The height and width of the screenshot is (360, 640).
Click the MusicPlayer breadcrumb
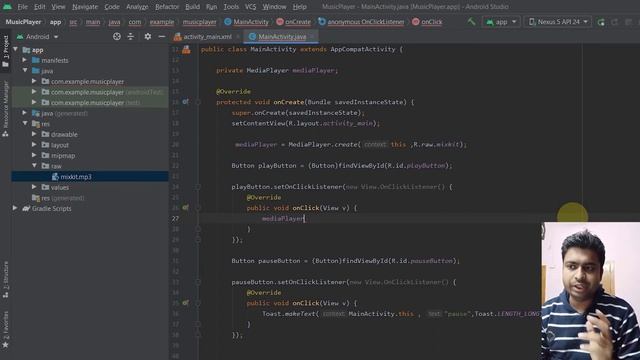click(x=23, y=22)
